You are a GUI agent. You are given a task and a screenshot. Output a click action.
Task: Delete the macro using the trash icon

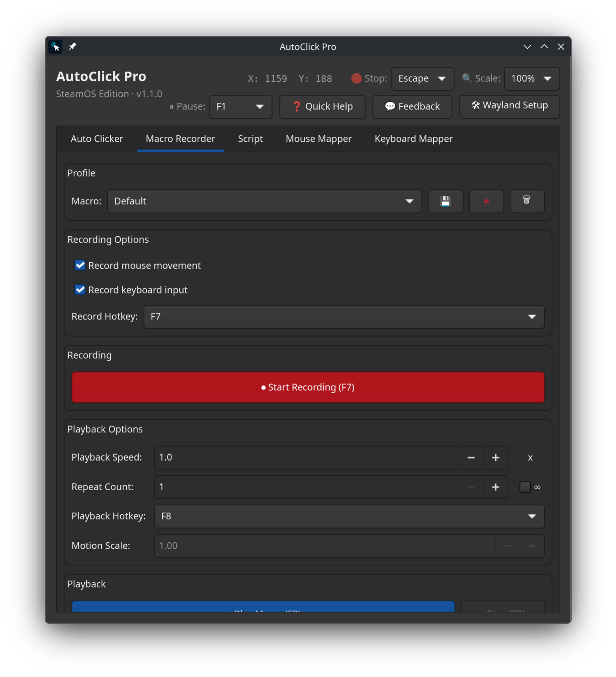tap(526, 201)
